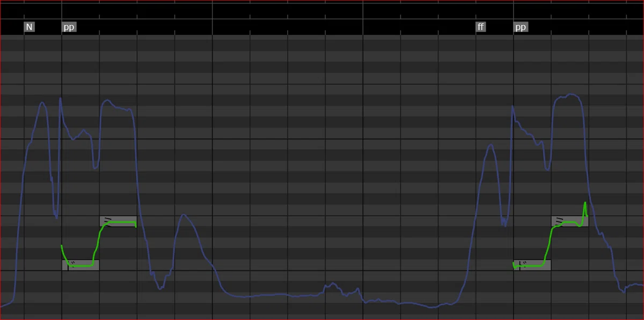
Task: Select the ff dynamics marker
Action: [481, 27]
